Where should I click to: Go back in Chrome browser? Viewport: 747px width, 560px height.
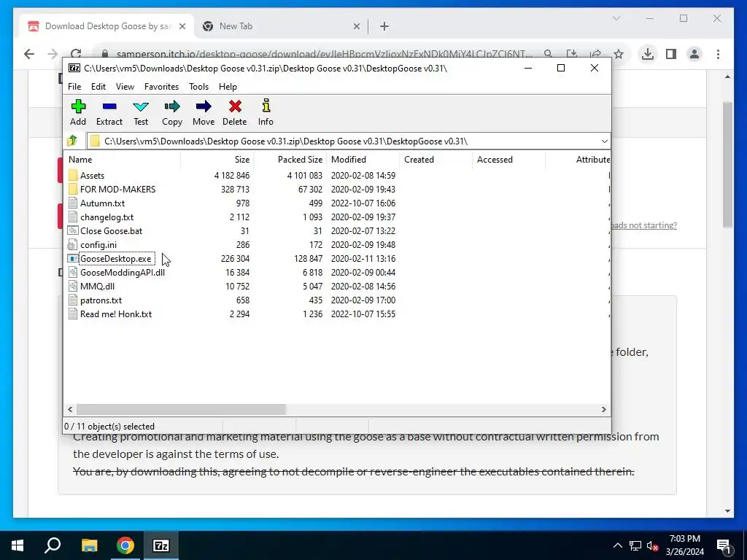pos(29,54)
